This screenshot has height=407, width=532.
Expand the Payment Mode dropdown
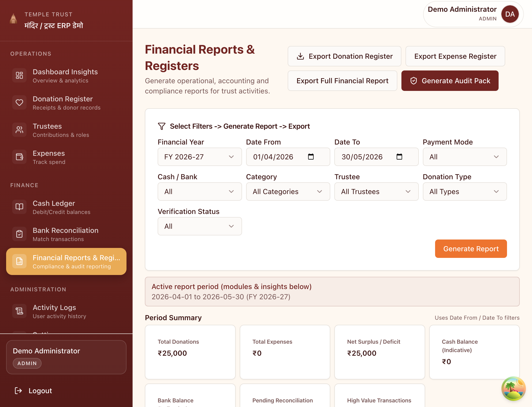(x=465, y=157)
